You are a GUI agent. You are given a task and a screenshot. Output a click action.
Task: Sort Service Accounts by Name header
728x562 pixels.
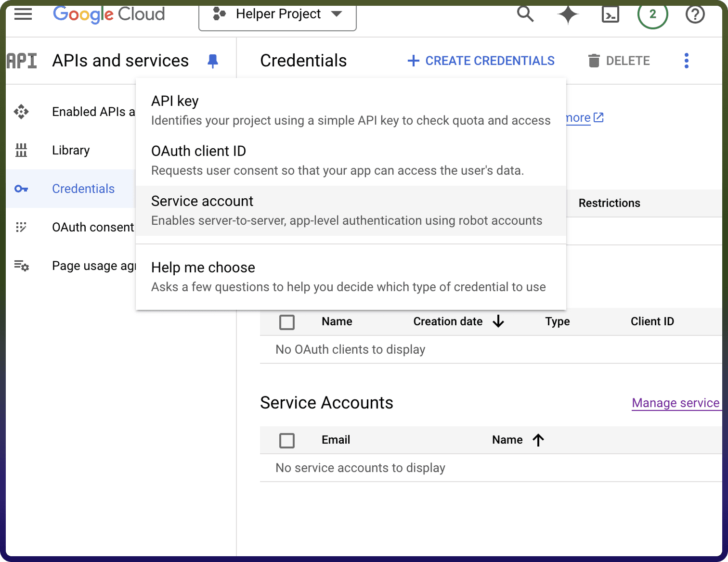pyautogui.click(x=507, y=440)
